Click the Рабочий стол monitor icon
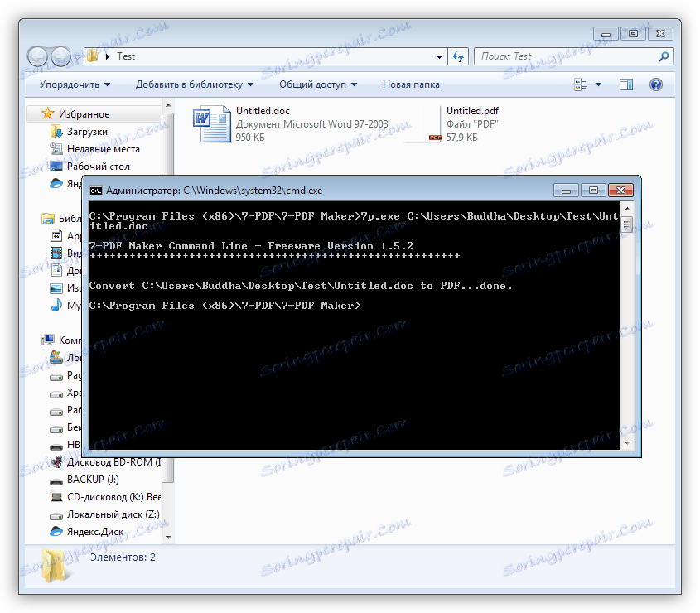This screenshot has height=613, width=700. coord(56,166)
